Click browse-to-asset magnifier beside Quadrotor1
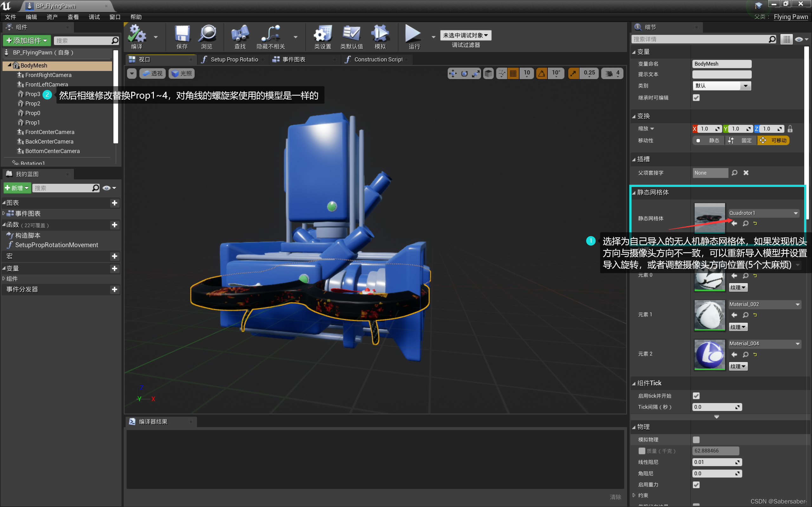 pos(746,223)
